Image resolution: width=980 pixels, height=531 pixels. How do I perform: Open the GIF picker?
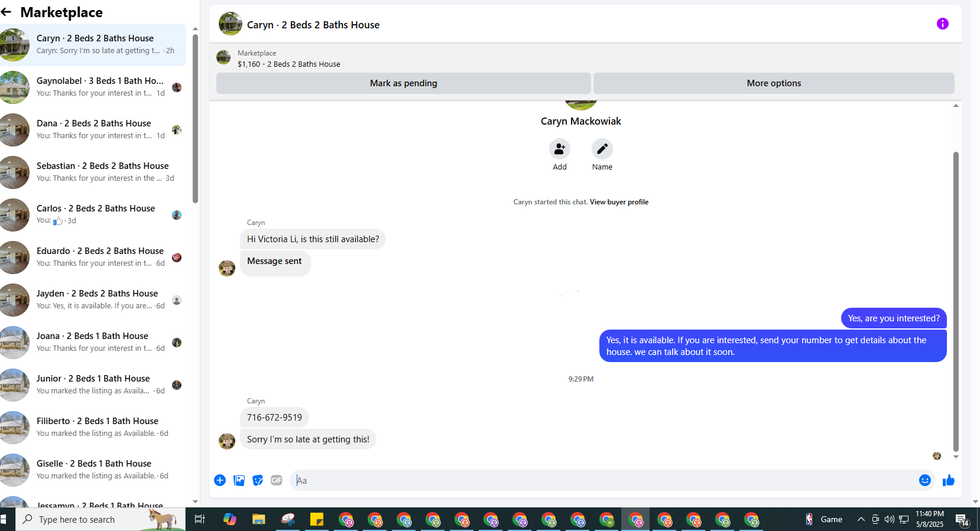[277, 480]
